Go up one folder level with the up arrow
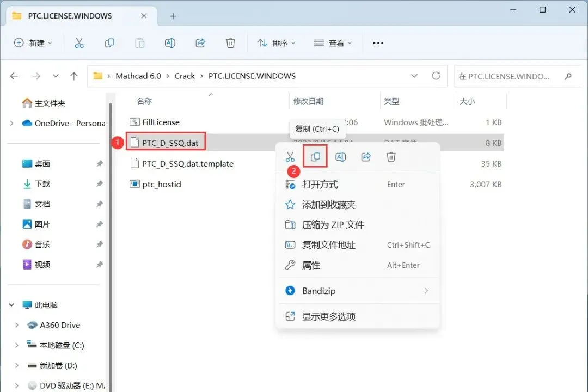This screenshot has height=392, width=588. (x=74, y=76)
